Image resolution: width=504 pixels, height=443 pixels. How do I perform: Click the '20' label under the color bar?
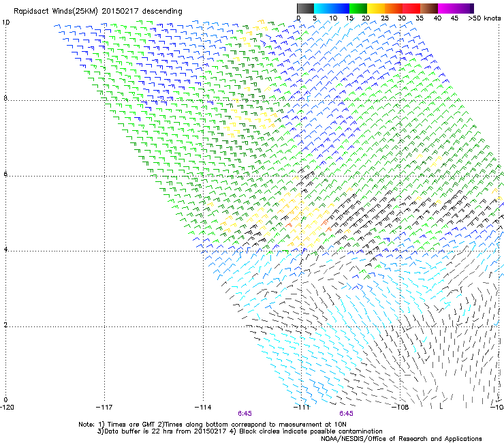tap(366, 18)
